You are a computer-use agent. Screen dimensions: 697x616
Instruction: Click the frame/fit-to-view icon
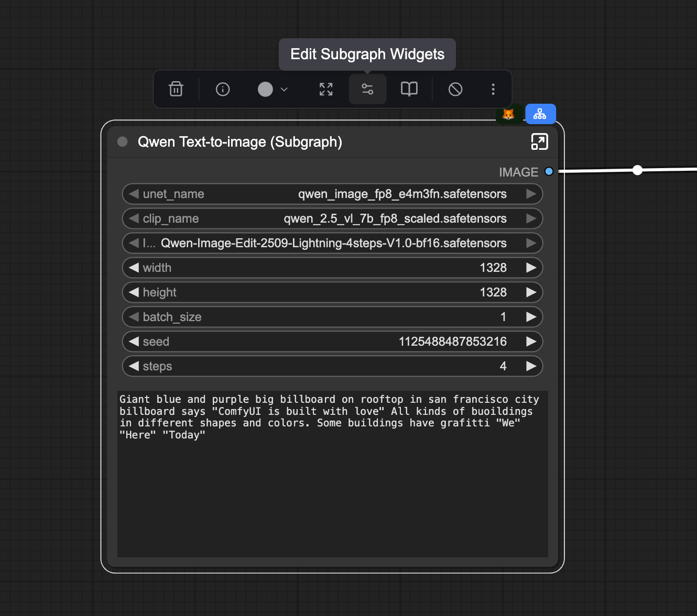326,89
